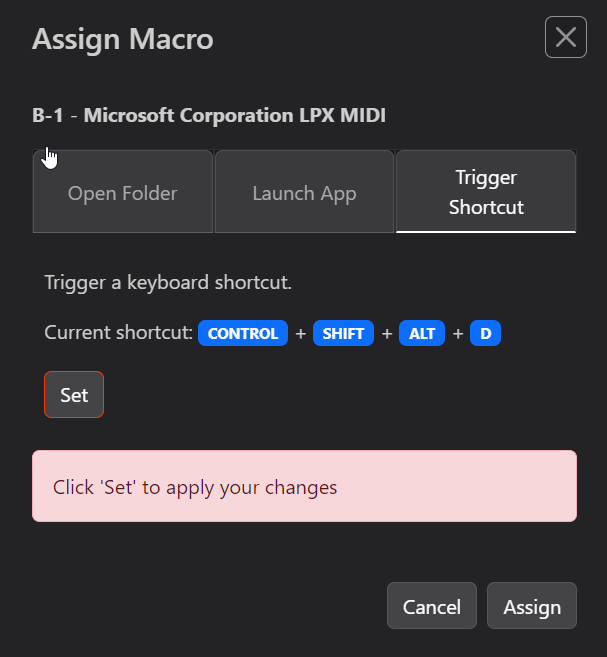Click the B-1 pad identifier text
Viewport: 607px width, 657px height.
pos(48,116)
